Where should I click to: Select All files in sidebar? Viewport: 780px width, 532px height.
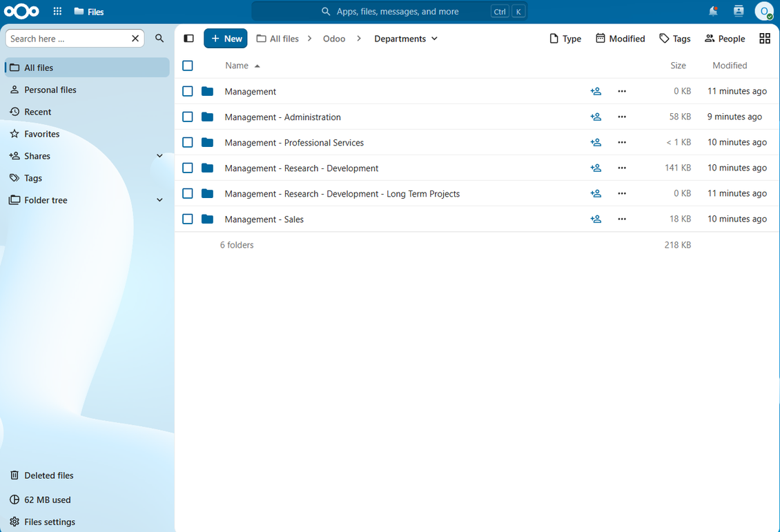87,68
